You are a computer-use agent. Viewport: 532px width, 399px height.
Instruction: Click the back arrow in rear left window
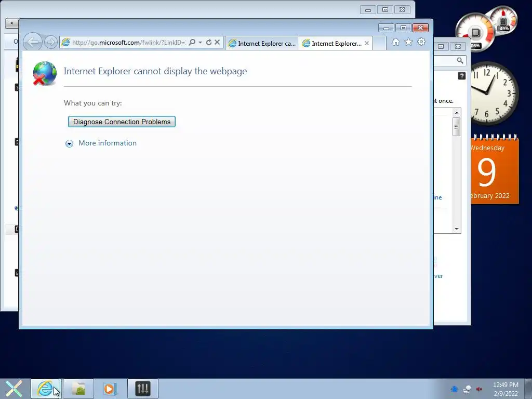12,23
